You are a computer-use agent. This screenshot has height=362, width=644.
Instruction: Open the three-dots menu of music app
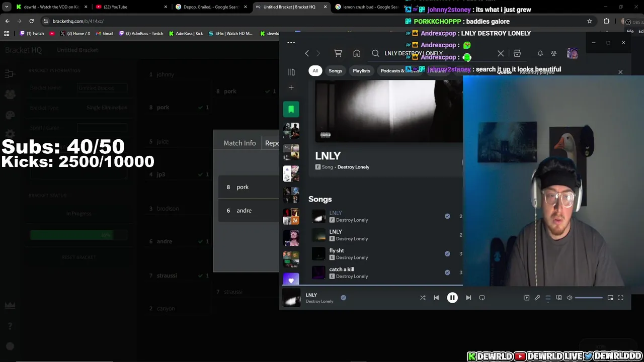pos(291,43)
